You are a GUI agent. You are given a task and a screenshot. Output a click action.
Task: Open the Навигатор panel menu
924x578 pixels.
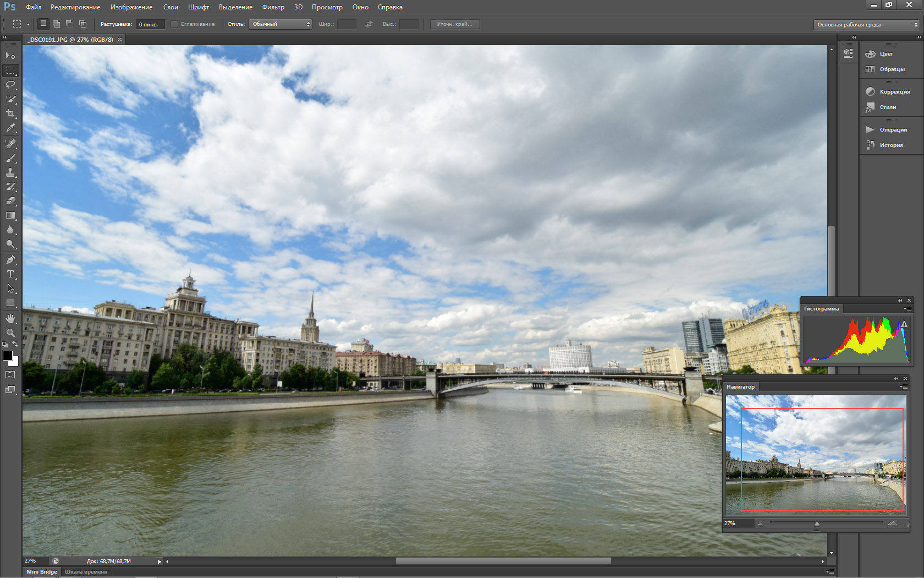point(904,386)
